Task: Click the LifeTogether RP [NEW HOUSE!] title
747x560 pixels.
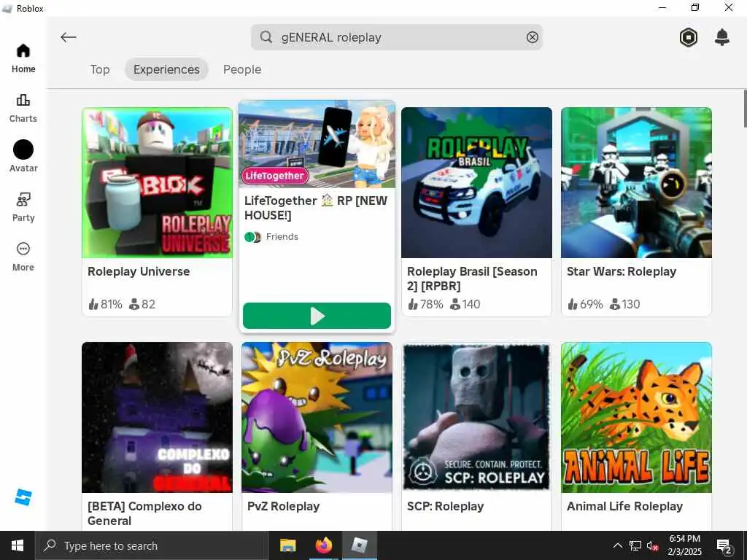Action: click(316, 208)
